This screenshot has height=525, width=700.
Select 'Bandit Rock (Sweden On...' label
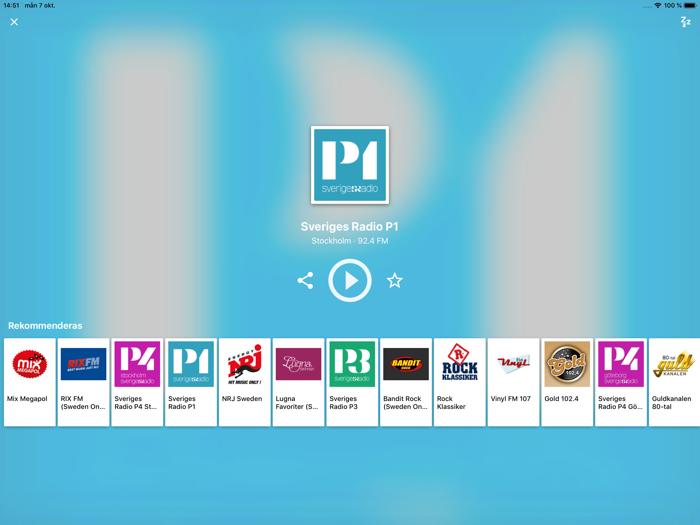(x=405, y=403)
